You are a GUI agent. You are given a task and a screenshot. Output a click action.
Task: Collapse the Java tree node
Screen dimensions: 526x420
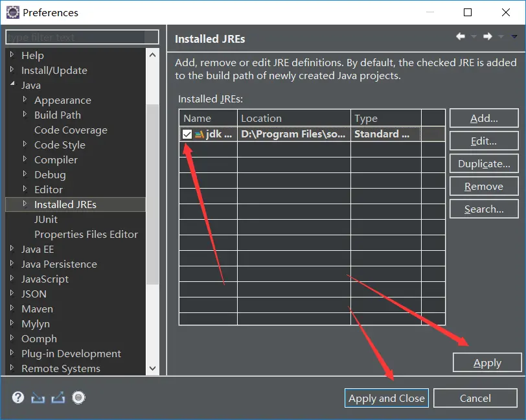[12, 84]
